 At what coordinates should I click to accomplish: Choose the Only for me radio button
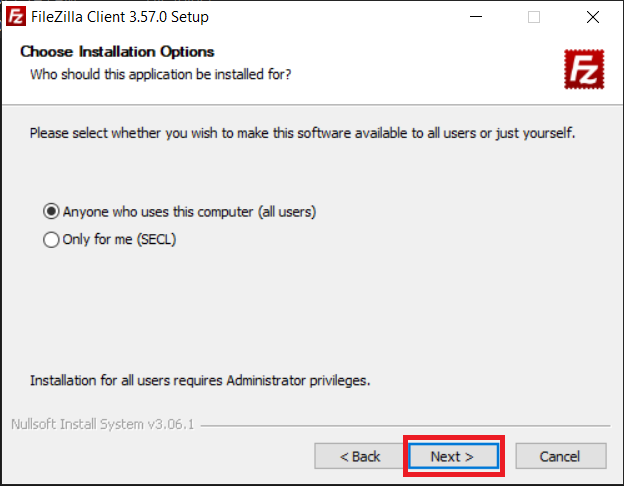[x=51, y=240]
